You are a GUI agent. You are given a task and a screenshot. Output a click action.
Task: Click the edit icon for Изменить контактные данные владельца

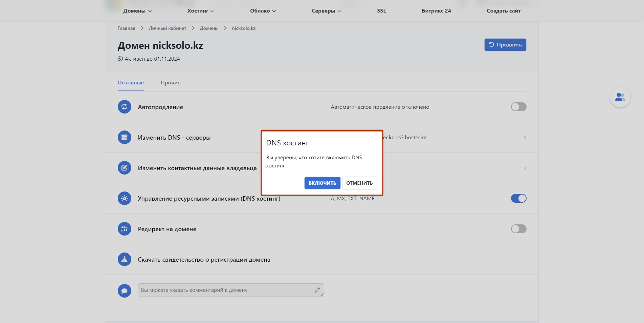pyautogui.click(x=124, y=168)
